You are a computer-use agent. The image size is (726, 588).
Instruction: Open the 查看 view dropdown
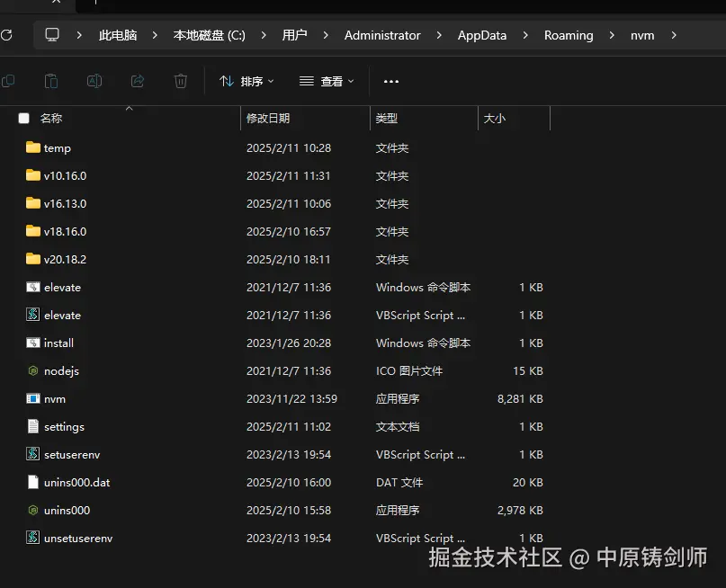point(326,81)
